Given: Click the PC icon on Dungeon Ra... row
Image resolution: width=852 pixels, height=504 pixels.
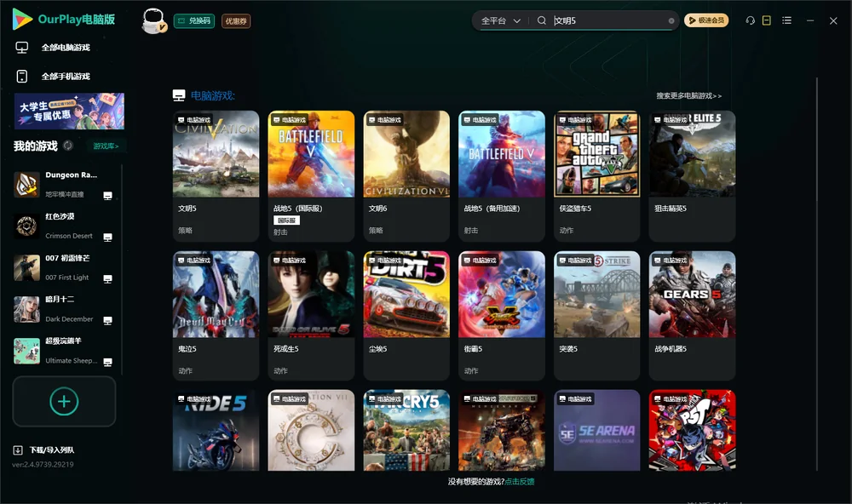Looking at the screenshot, I should (x=107, y=196).
